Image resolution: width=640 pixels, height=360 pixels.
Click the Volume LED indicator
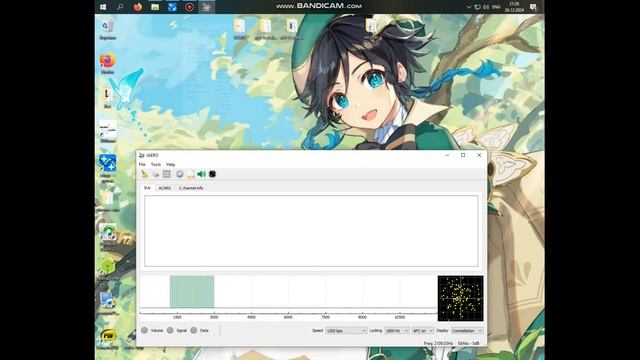tap(144, 330)
